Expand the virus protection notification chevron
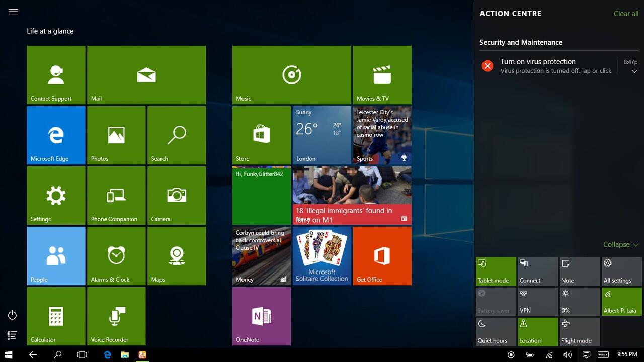This screenshot has height=362, width=644. click(634, 72)
